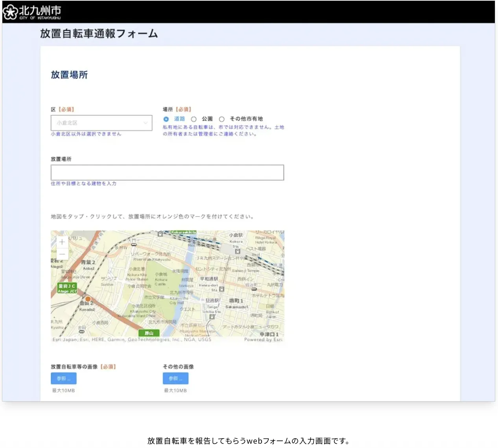Click 参照 button for その他の画像
This screenshot has height=448, width=498.
175,378
